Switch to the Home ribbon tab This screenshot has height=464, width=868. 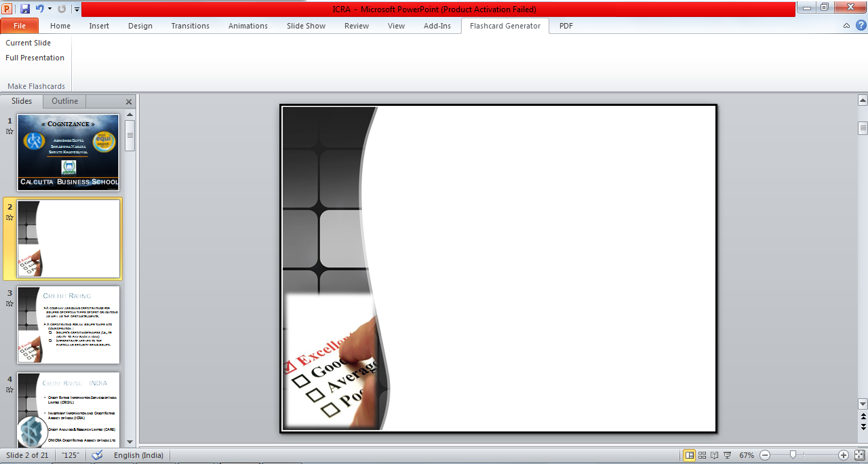pyautogui.click(x=60, y=26)
